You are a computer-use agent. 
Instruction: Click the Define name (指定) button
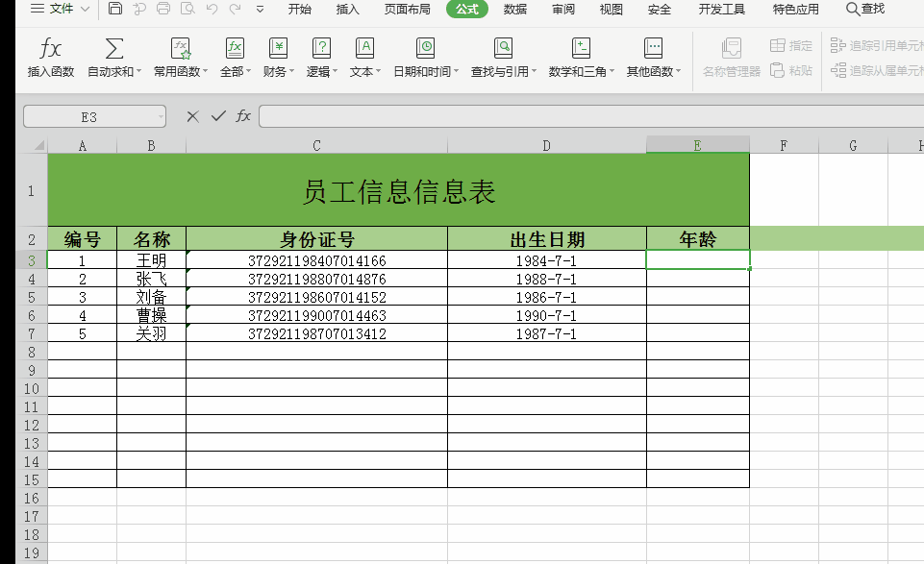pos(791,45)
